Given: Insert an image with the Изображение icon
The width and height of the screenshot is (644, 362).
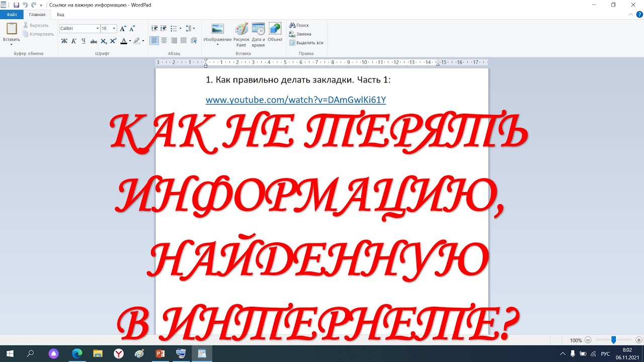Looking at the screenshot, I should [x=217, y=29].
